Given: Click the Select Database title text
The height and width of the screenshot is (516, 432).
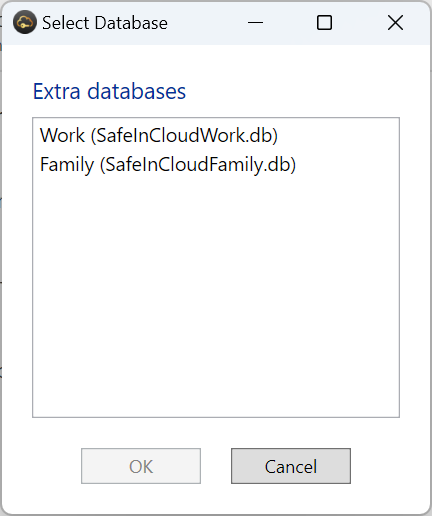Looking at the screenshot, I should (x=105, y=23).
